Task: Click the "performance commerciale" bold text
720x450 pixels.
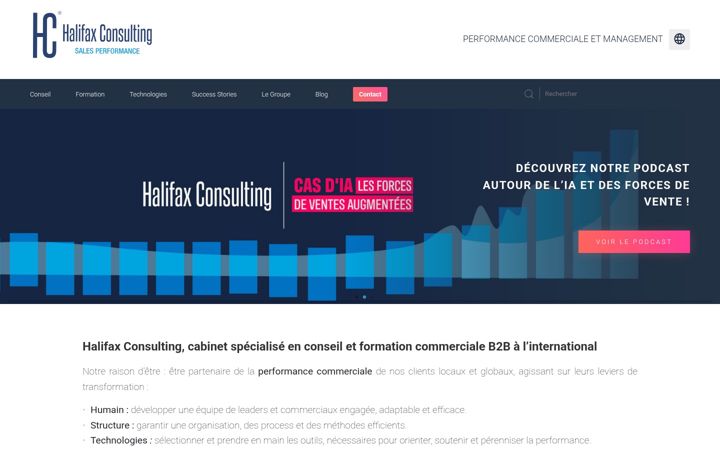Action: (315, 371)
